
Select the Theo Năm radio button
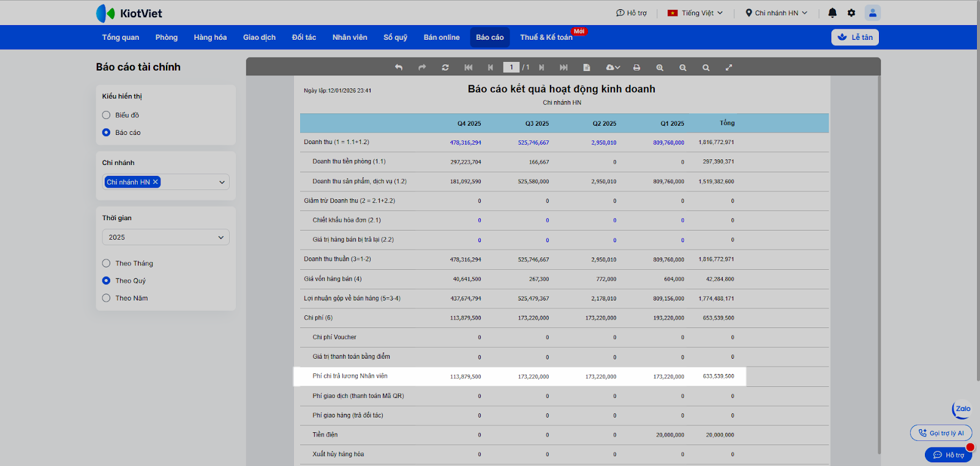[x=107, y=298]
